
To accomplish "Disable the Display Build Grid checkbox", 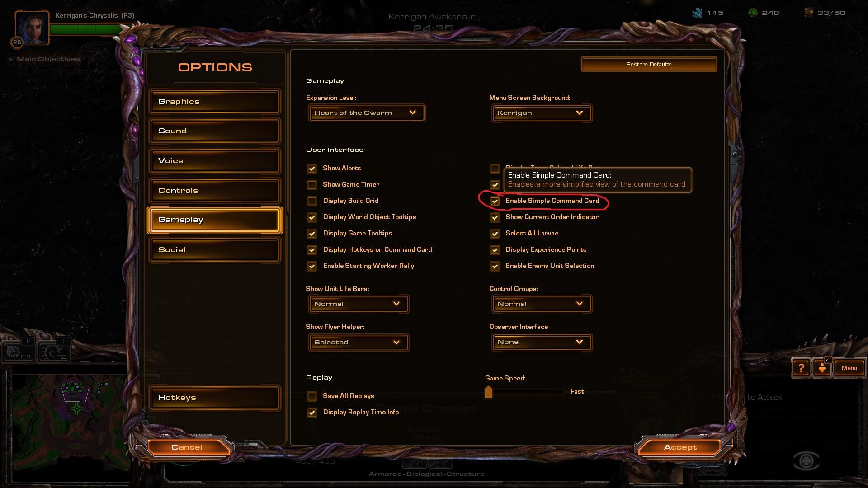I will [311, 201].
